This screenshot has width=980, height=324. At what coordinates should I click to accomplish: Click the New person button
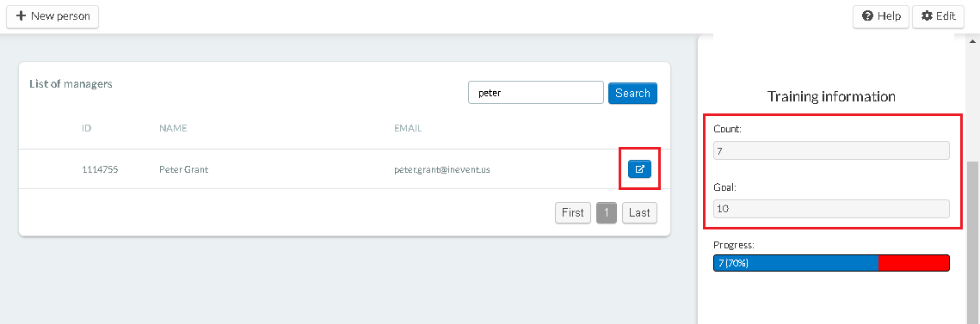[x=52, y=16]
